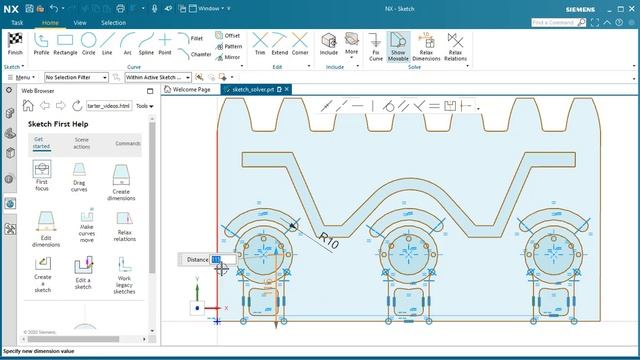The height and width of the screenshot is (360, 640).
Task: Switch to the Selection ribbon tab
Action: (x=113, y=23)
